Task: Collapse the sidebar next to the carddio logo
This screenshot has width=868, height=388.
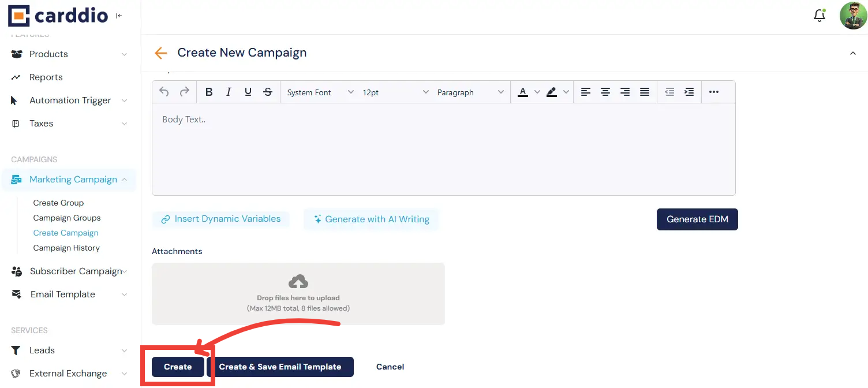Action: [119, 16]
